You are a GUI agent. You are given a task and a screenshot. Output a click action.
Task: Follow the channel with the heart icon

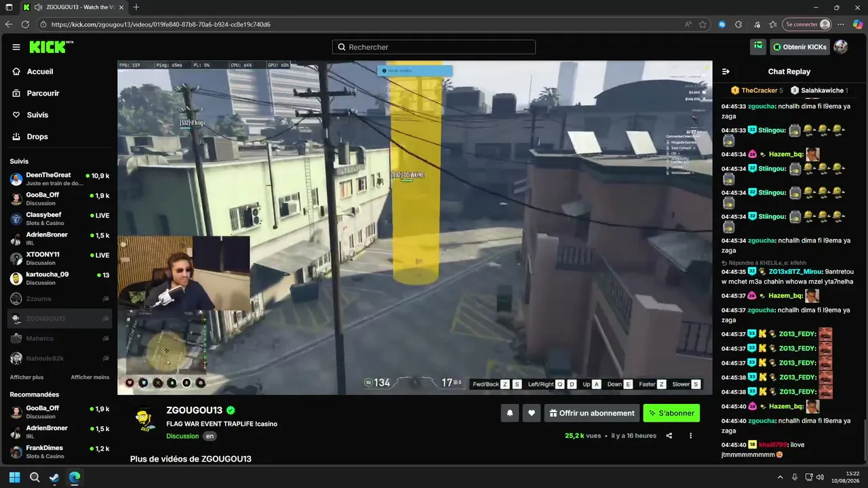point(532,413)
